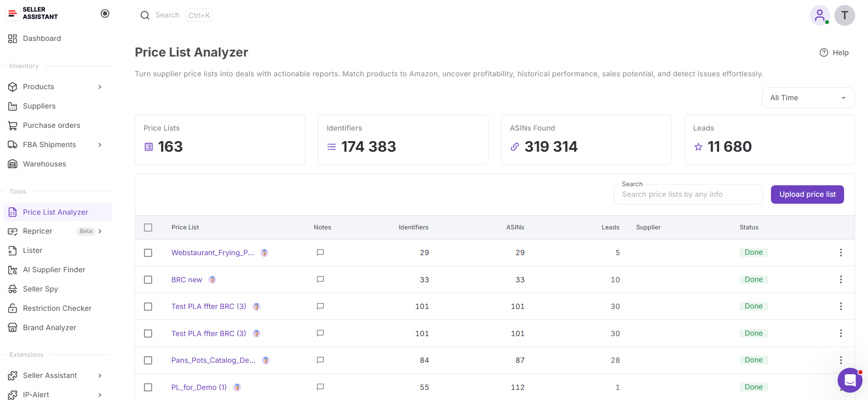Open the search magnifier icon
The width and height of the screenshot is (868, 400).
145,15
